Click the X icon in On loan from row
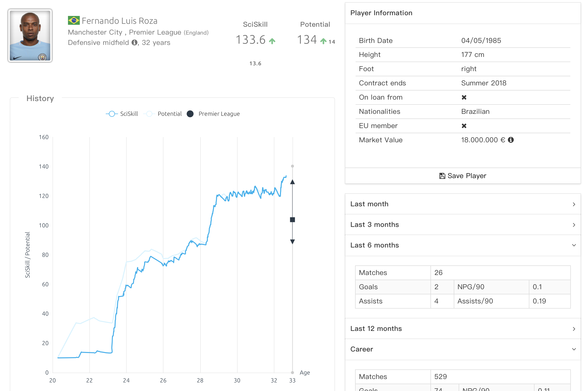The height and width of the screenshot is (391, 588). 464,97
